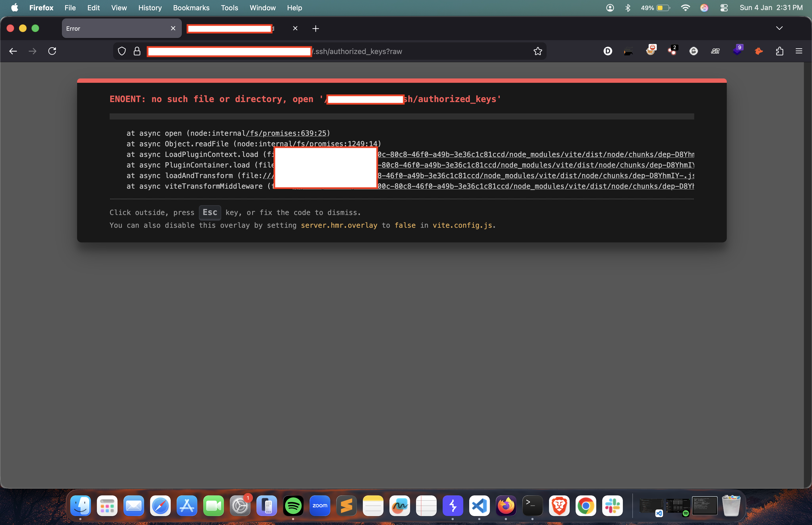Open the History menu

point(150,8)
